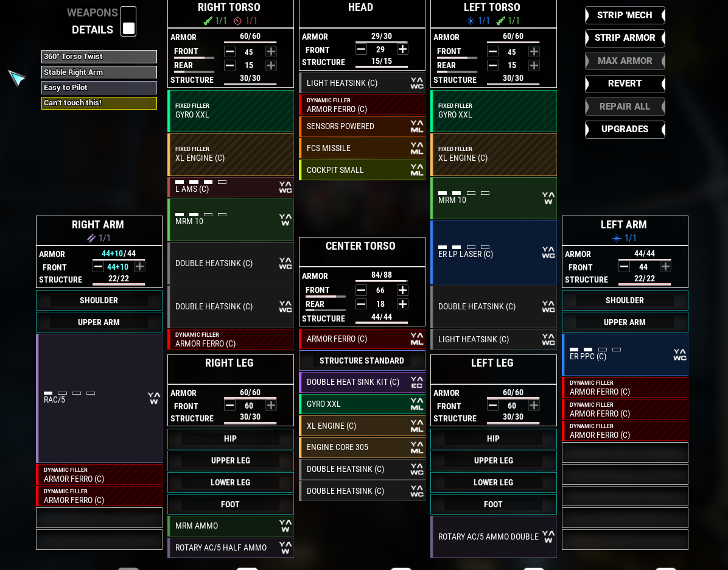Decrease Left Arm front armor

[624, 267]
